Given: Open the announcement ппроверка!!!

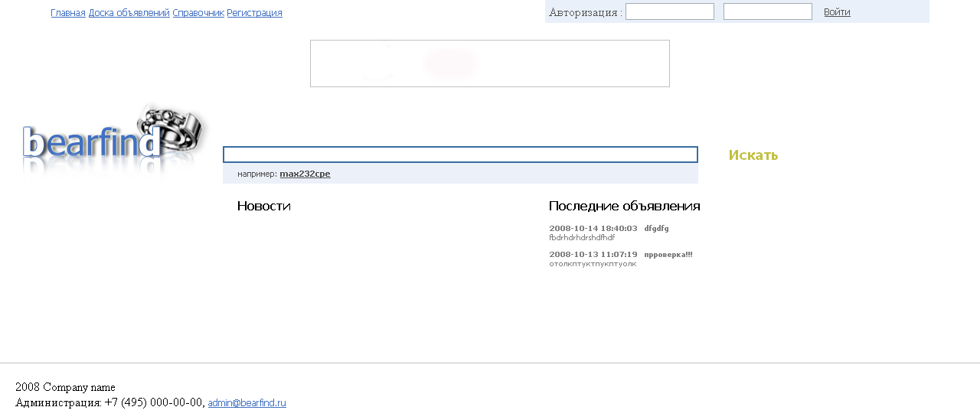Looking at the screenshot, I should 668,255.
